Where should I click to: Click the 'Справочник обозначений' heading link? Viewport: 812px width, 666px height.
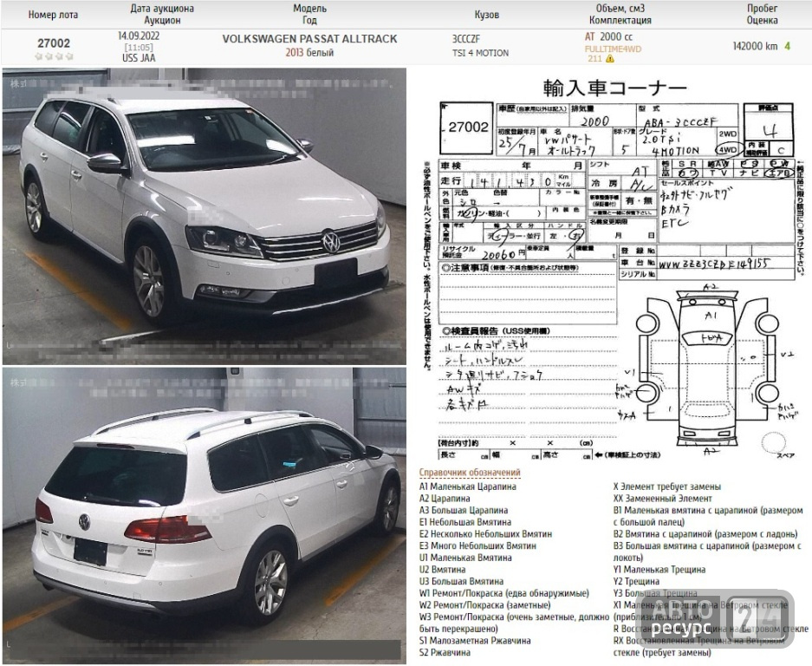pyautogui.click(x=470, y=473)
